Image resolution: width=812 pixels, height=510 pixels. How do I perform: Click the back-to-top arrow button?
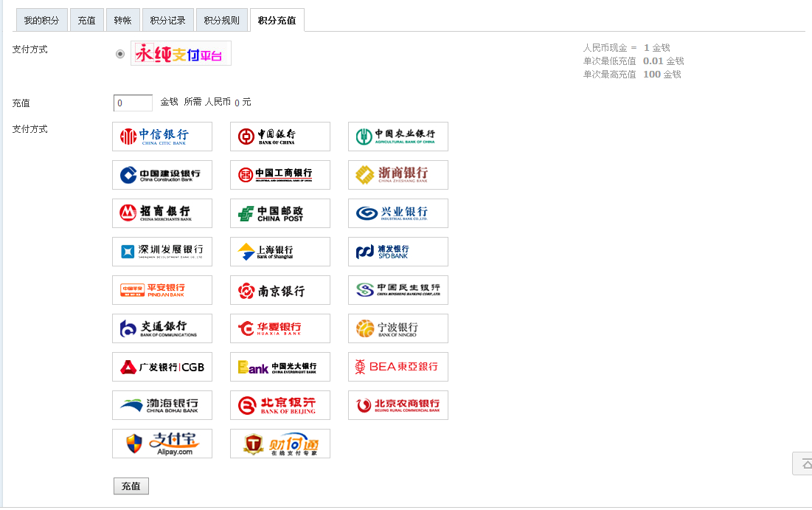tap(802, 464)
